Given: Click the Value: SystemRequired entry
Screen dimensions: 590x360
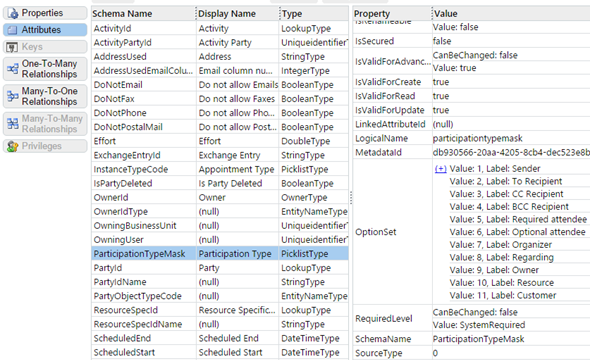Looking at the screenshot, I should [479, 325].
